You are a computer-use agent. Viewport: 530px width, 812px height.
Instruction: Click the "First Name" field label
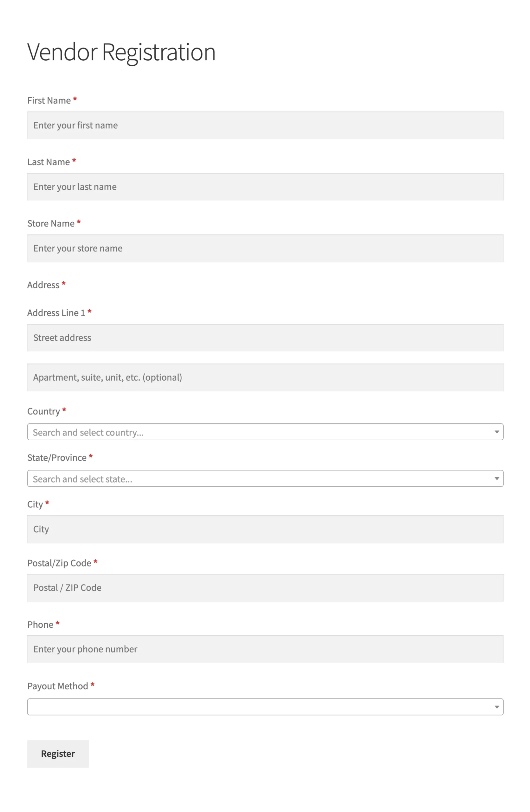[x=49, y=101]
